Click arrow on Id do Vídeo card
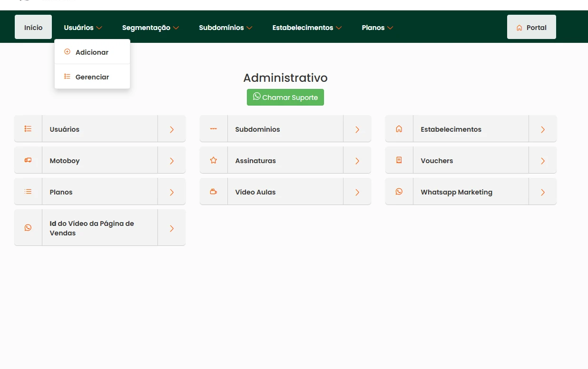 (172, 228)
